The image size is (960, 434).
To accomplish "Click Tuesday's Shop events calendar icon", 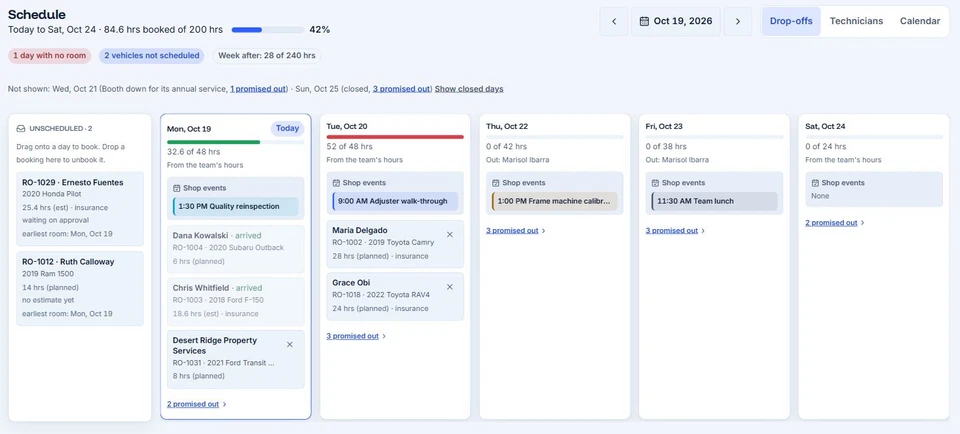I will [336, 183].
